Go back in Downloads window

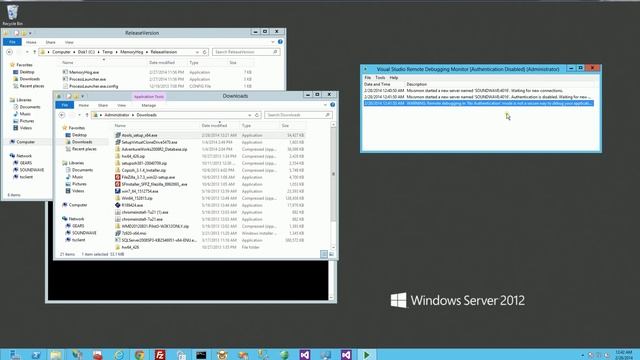[62, 115]
